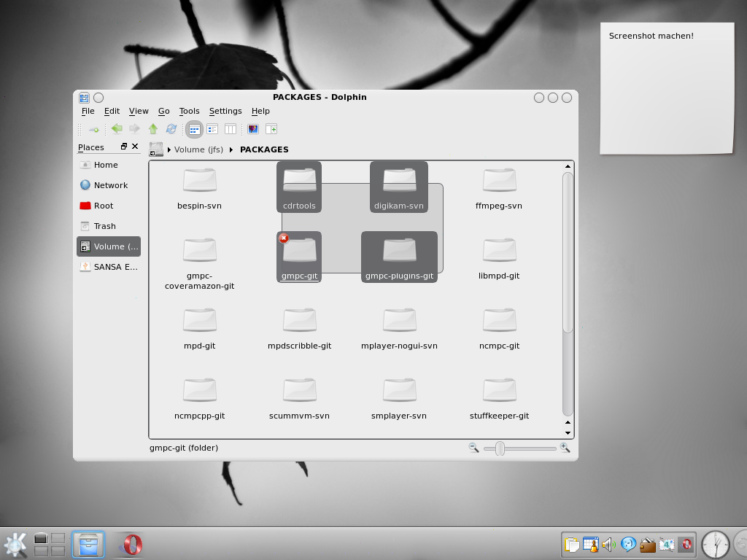The height and width of the screenshot is (560, 747).
Task: Select the gmpc-coveramazon-git folder
Action: click(x=200, y=263)
